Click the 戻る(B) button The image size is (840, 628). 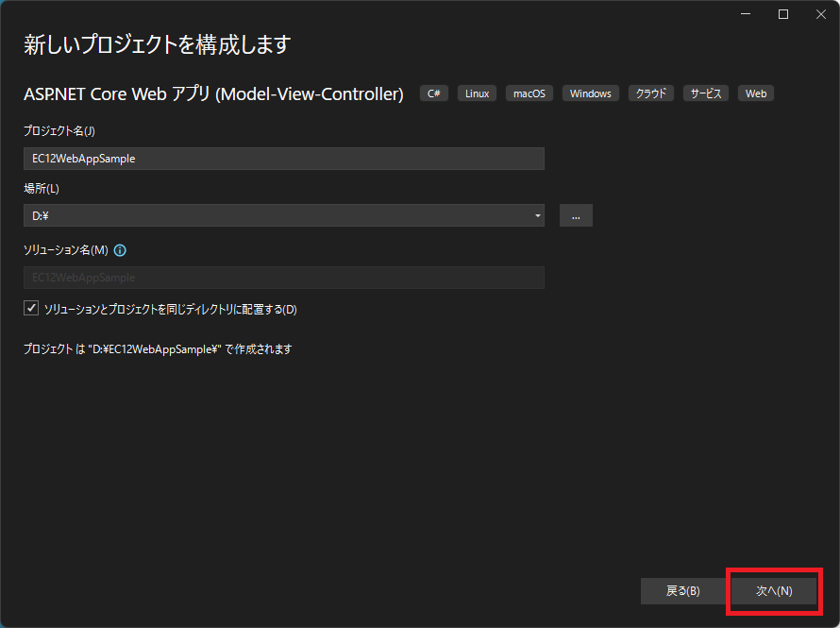(x=683, y=590)
